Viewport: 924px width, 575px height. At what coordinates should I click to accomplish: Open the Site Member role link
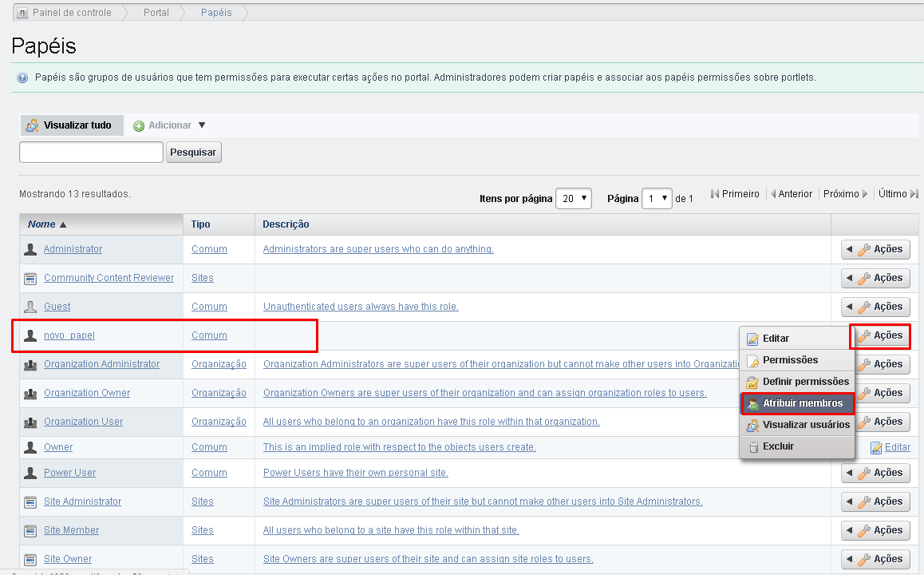tap(71, 530)
